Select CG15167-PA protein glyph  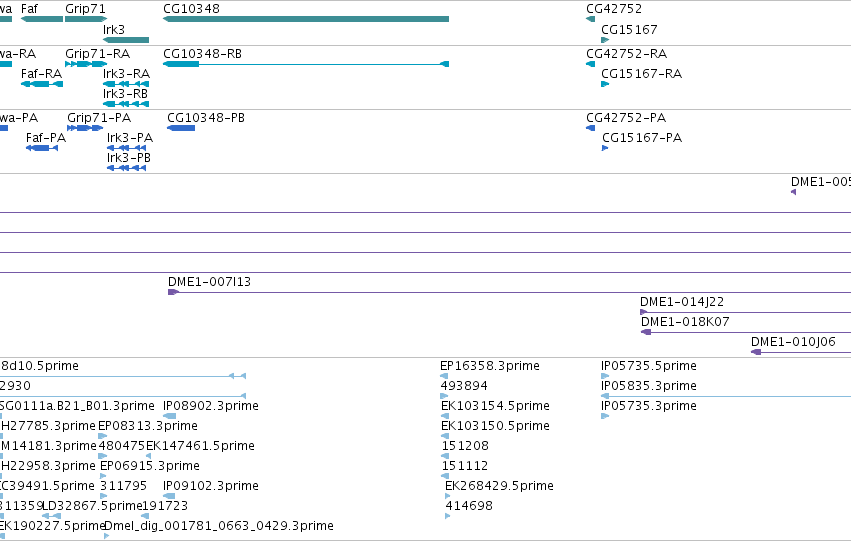605,148
